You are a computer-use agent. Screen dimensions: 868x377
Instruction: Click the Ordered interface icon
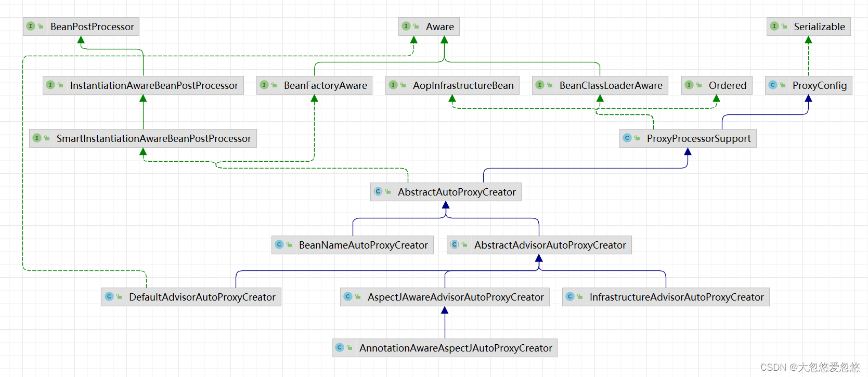click(x=689, y=85)
